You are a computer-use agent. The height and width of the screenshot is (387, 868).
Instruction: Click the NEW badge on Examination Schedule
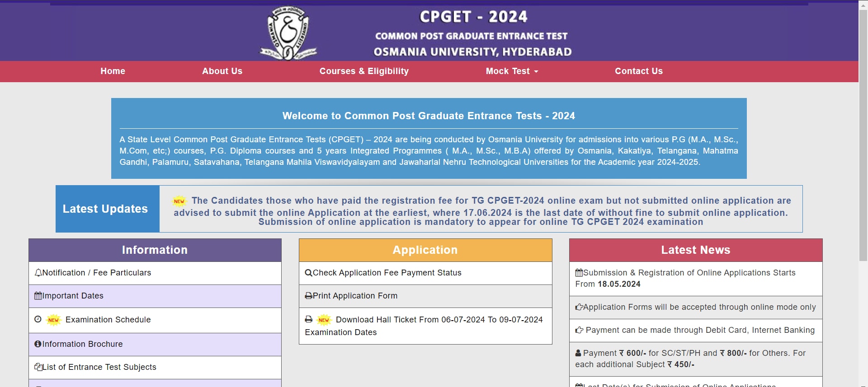[54, 320]
